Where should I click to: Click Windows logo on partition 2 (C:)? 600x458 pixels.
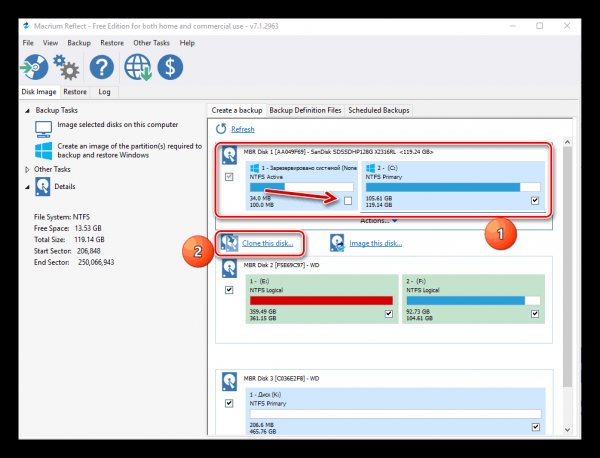(370, 168)
